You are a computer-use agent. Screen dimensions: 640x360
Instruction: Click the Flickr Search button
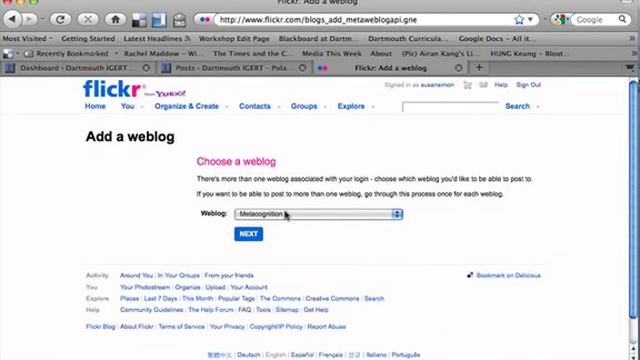tap(518, 106)
